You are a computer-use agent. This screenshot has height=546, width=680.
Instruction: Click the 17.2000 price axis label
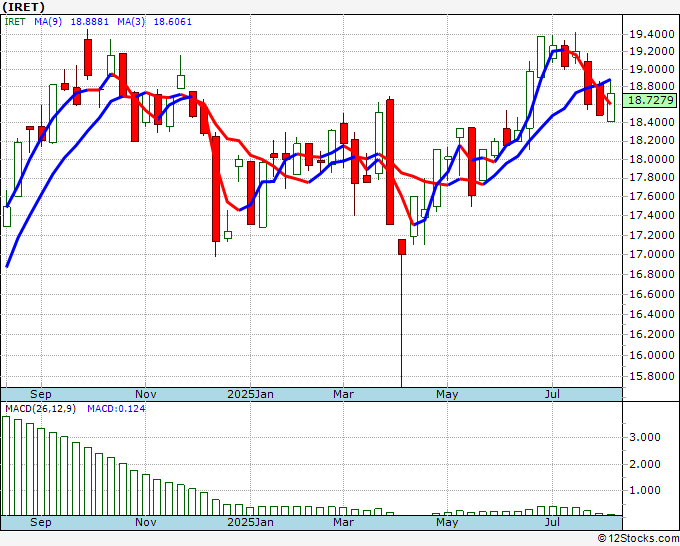click(652, 235)
